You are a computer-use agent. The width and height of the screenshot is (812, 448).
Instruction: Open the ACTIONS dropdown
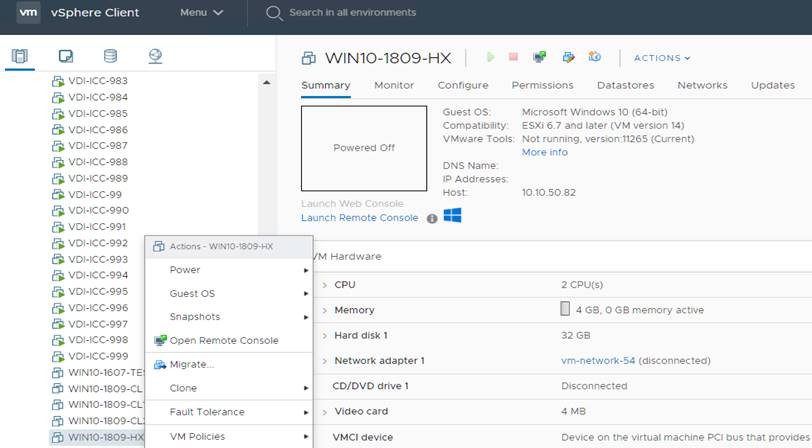coord(662,58)
